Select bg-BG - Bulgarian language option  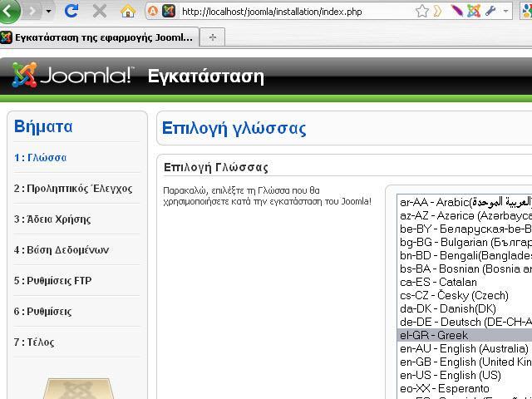[x=464, y=242]
